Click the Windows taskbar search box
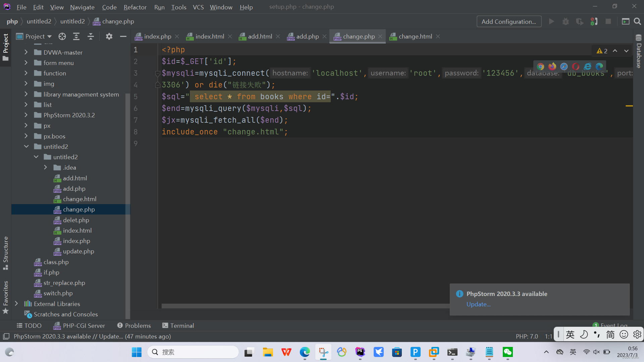This screenshot has width=644, height=362. pyautogui.click(x=193, y=352)
